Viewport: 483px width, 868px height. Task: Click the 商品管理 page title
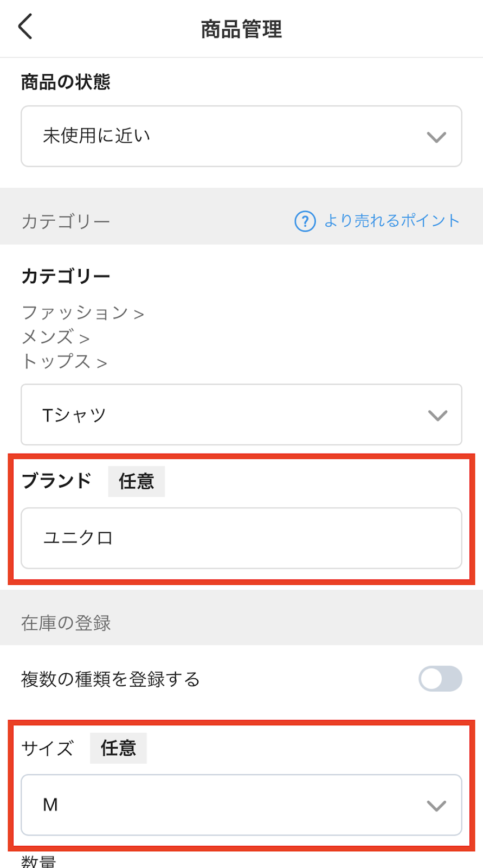241,29
